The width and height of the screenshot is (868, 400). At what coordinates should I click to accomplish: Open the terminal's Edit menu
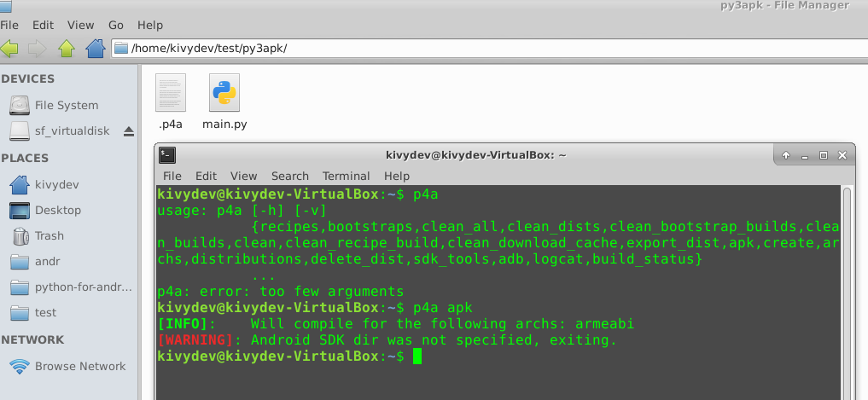[206, 176]
